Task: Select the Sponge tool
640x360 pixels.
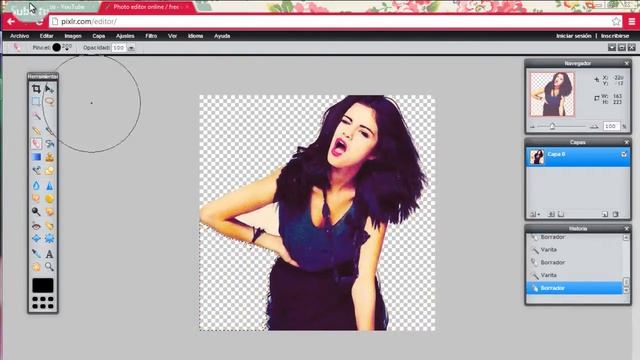Action: pyautogui.click(x=49, y=198)
